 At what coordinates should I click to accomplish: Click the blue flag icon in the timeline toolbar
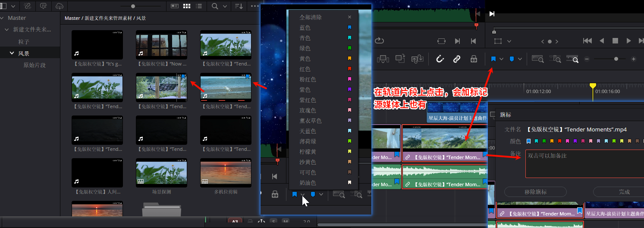click(x=493, y=59)
